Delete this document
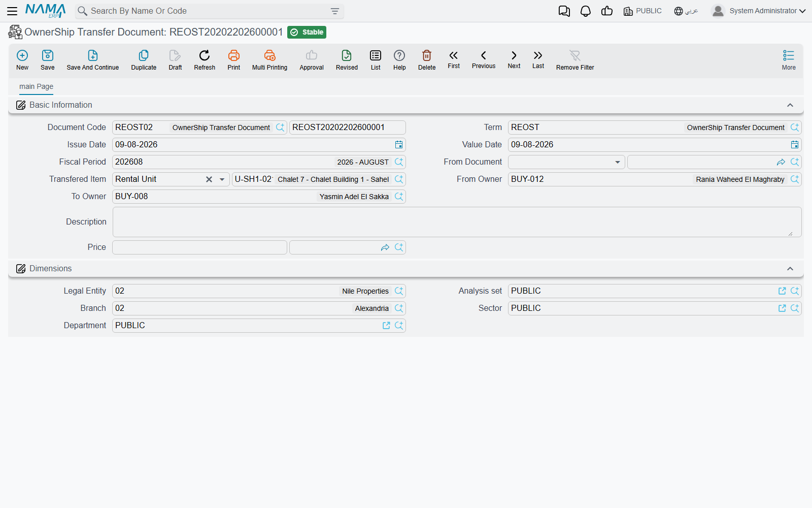 [x=427, y=60]
